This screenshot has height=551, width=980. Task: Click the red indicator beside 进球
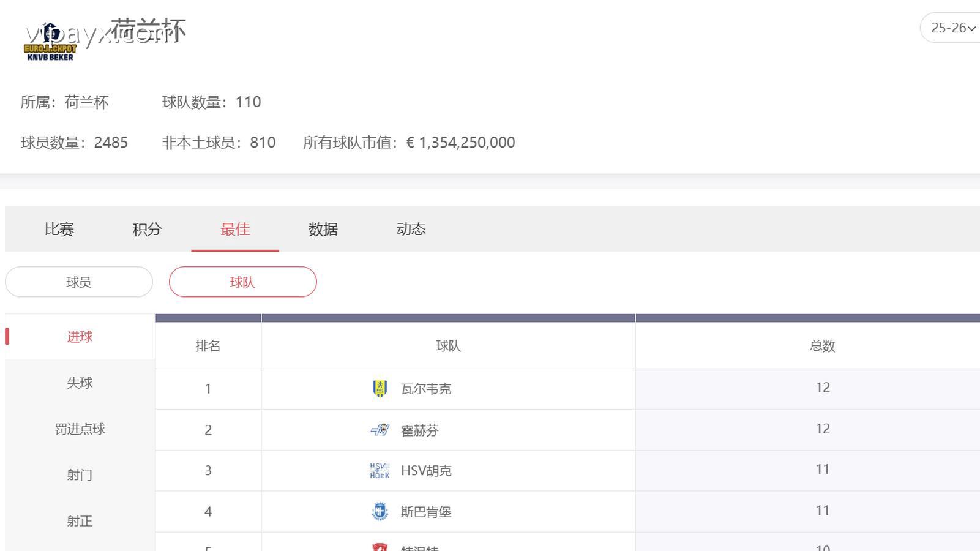point(7,336)
